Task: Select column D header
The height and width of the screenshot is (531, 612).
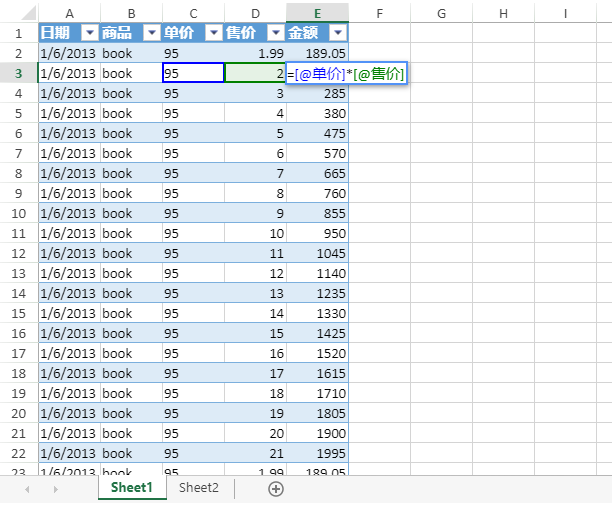Action: (x=256, y=14)
